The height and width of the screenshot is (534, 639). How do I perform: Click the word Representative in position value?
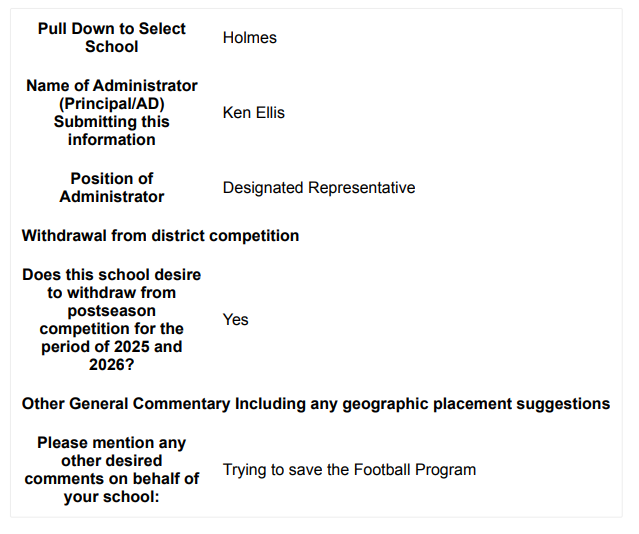point(361,188)
